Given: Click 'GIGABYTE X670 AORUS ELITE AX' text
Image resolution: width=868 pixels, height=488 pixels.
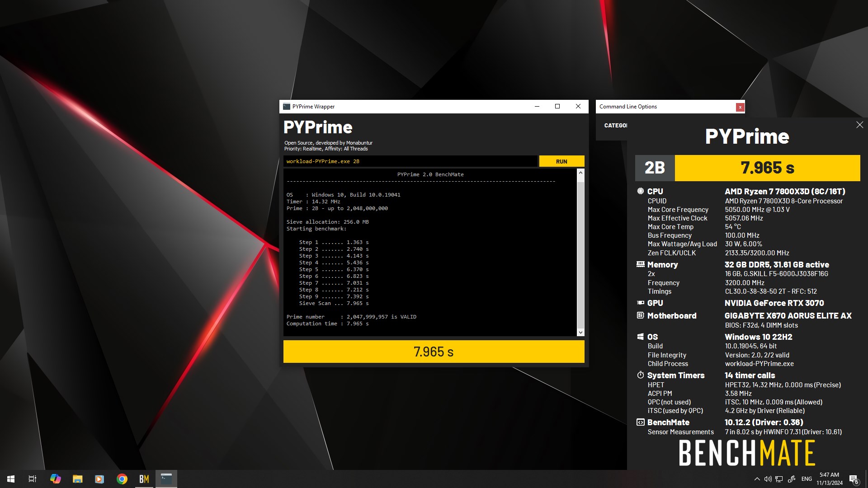Looking at the screenshot, I should 788,315.
